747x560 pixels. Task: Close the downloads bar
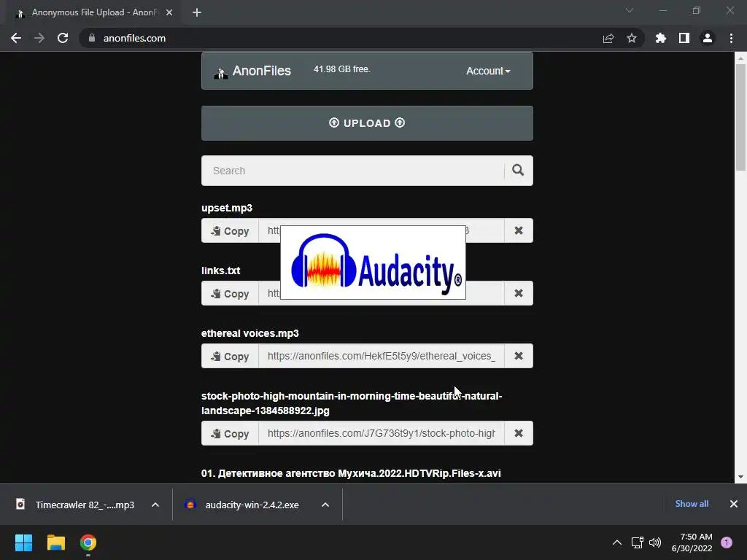[x=734, y=504]
